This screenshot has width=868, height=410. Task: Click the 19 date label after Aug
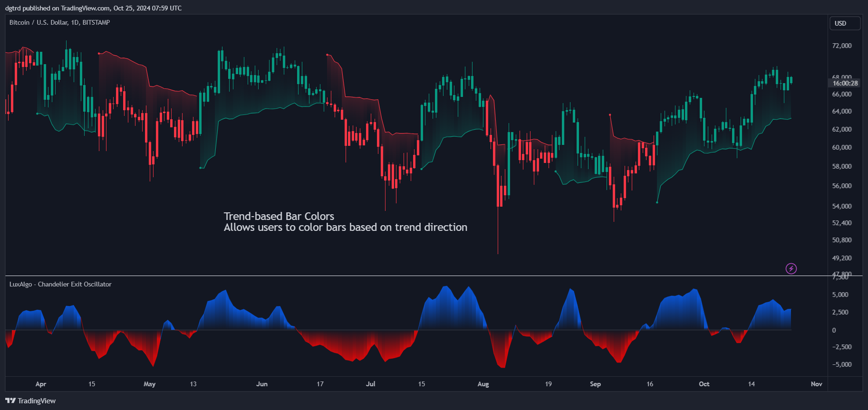(x=549, y=384)
